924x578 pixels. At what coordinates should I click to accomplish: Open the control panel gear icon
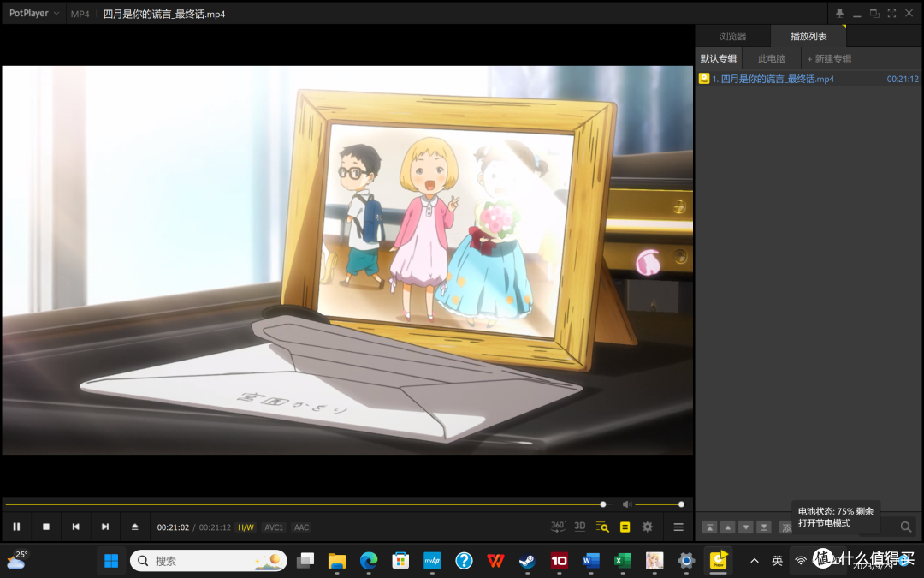[x=647, y=527]
